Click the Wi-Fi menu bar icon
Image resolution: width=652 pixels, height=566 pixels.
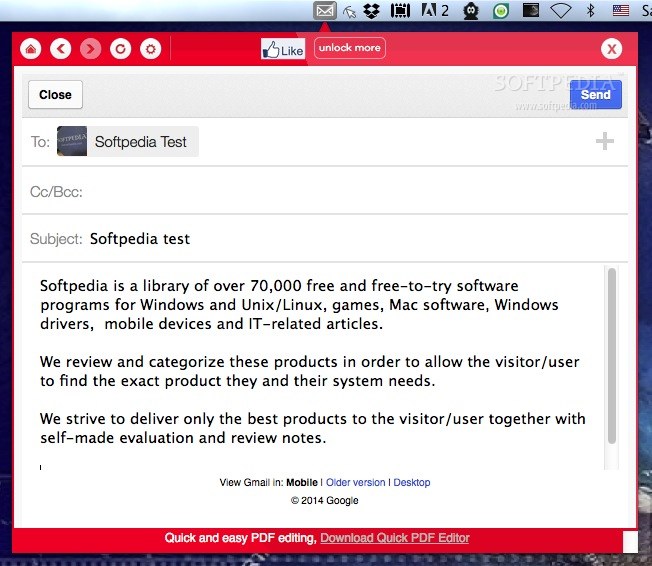tap(561, 10)
